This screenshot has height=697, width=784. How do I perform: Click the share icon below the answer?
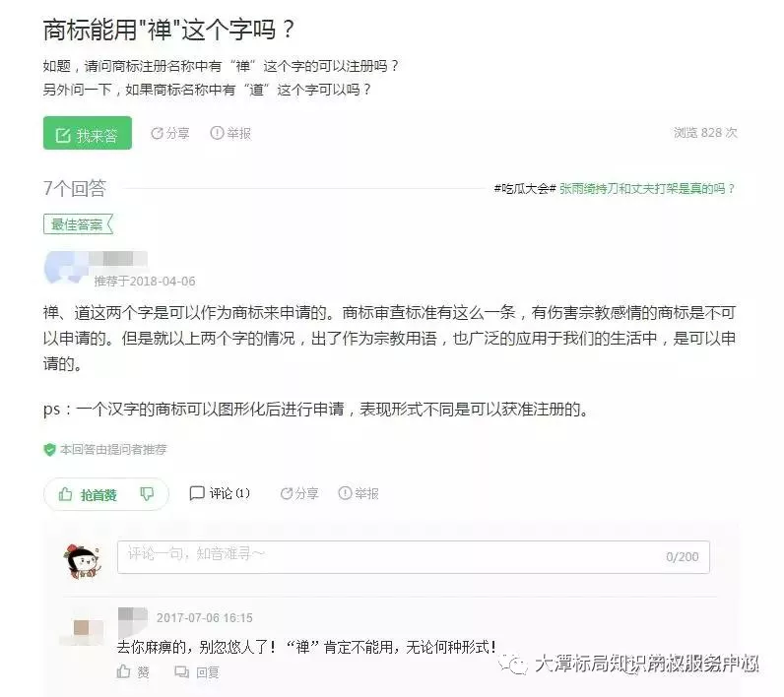pyautogui.click(x=286, y=493)
